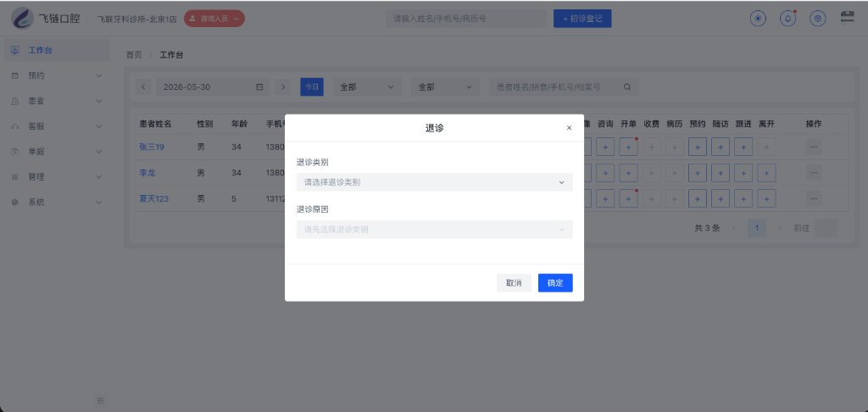Viewport: 868px width, 412px height.
Task: Focus the 患者姓名/拼音/手机号 search field
Action: click(564, 87)
